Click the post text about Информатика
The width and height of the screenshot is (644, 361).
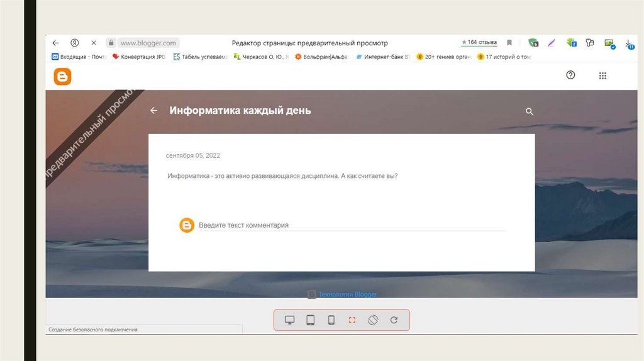click(x=282, y=175)
